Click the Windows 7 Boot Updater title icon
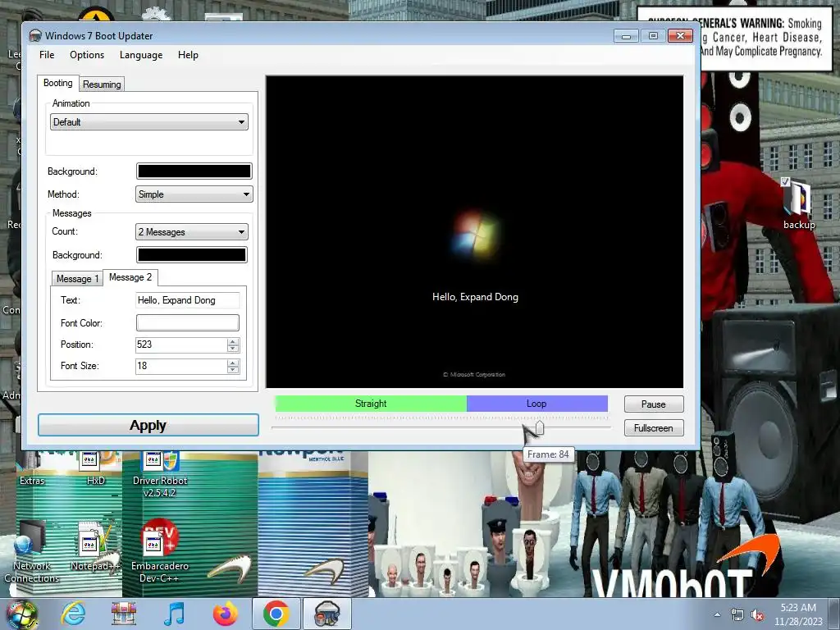This screenshot has width=840, height=630. [35, 36]
